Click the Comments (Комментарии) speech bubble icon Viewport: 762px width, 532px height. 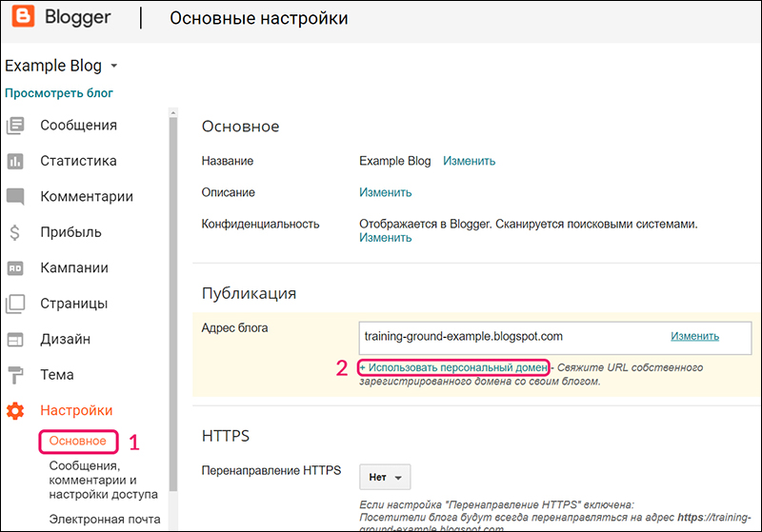point(15,197)
